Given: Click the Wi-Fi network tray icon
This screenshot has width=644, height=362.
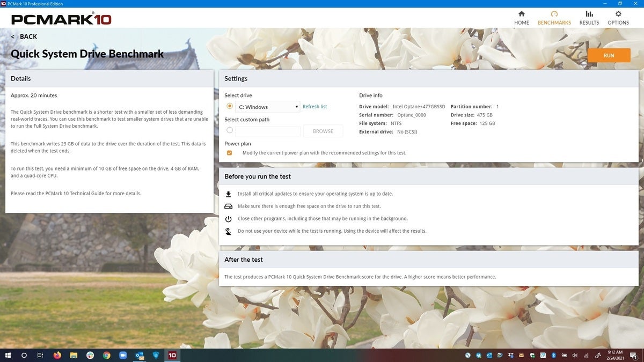Looking at the screenshot, I should (586, 355).
